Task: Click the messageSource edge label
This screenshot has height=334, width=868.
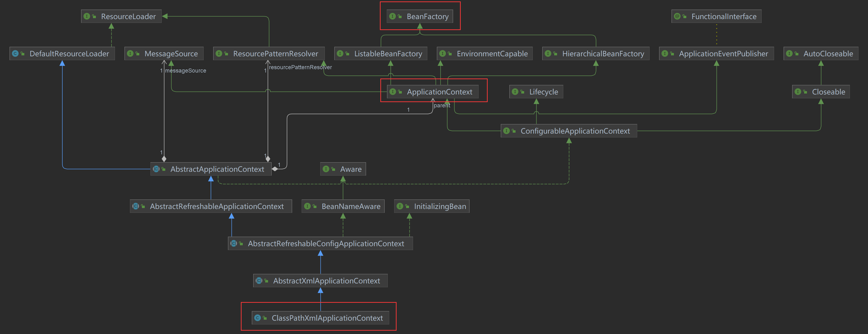Action: pos(185,70)
